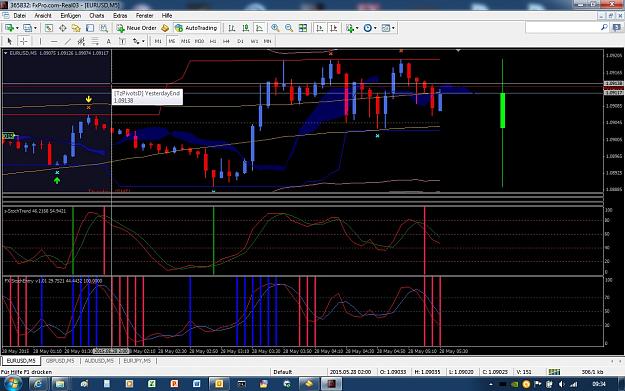Switch chart to line chart style
Screen dimensions: 625x391
pos(259,28)
